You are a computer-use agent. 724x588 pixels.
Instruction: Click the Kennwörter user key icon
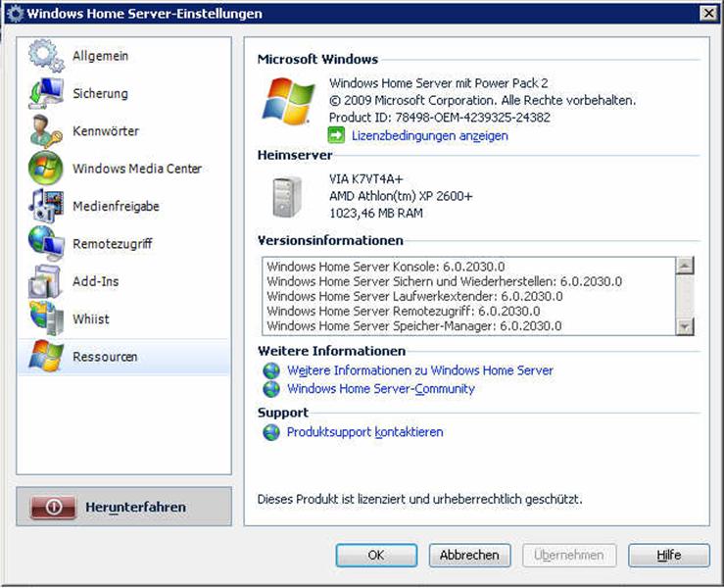[46, 130]
